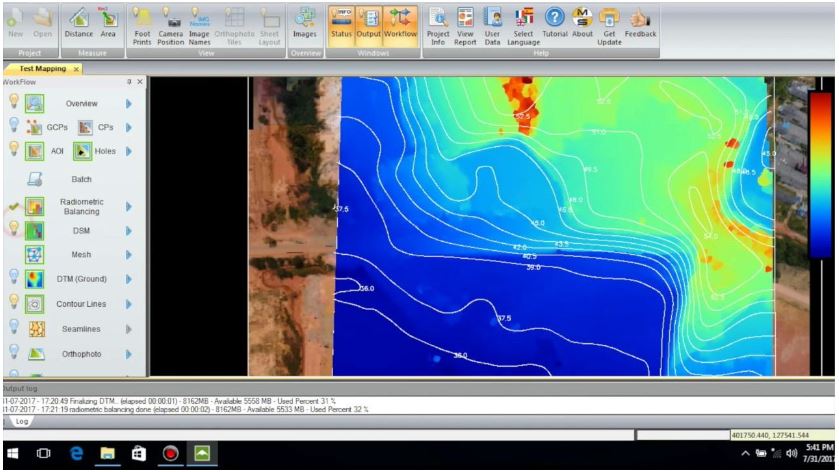Screen dimensions: 839x472
Task: Expand the Orthophoto step arrow
Action: click(x=128, y=354)
